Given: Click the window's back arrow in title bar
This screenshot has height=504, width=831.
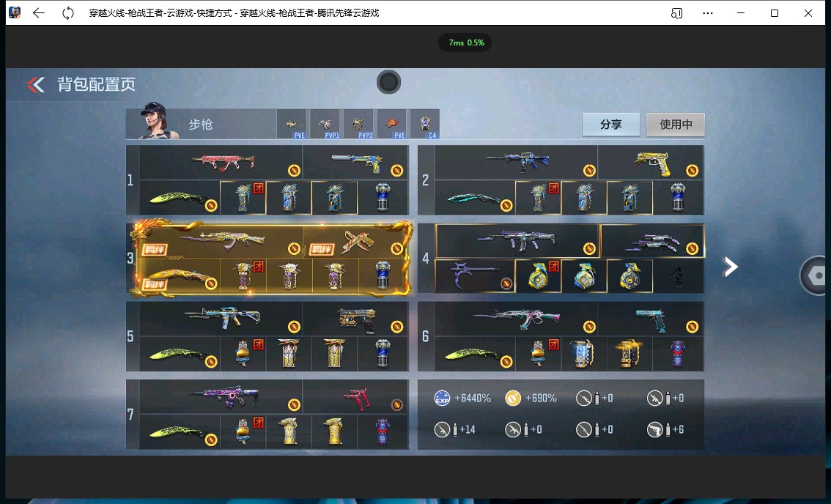Looking at the screenshot, I should (39, 12).
